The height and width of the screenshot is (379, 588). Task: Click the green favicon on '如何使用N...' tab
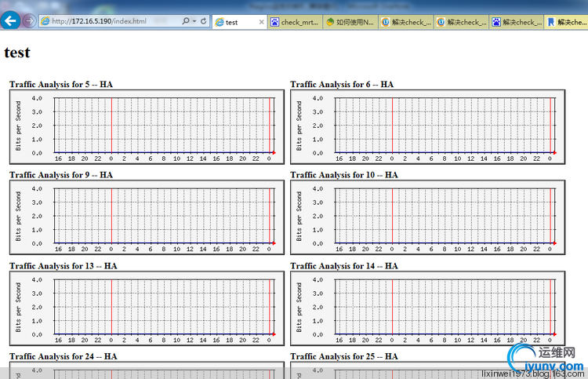click(x=330, y=22)
